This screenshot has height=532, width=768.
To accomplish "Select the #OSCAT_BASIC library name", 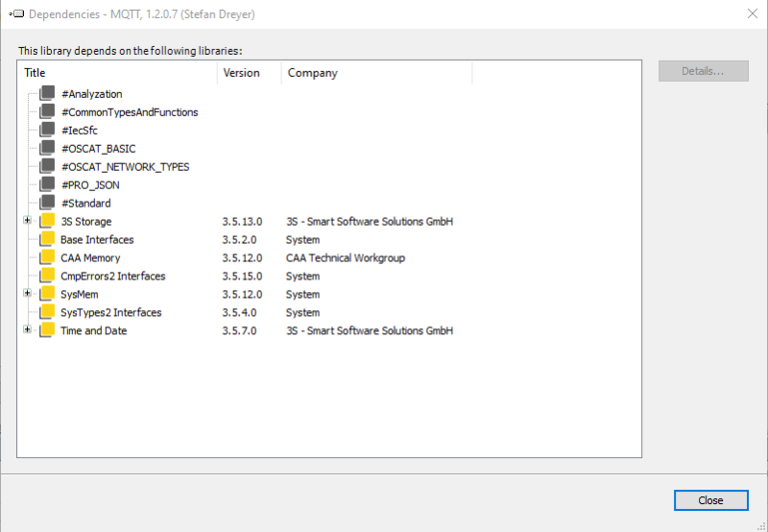I will [99, 149].
